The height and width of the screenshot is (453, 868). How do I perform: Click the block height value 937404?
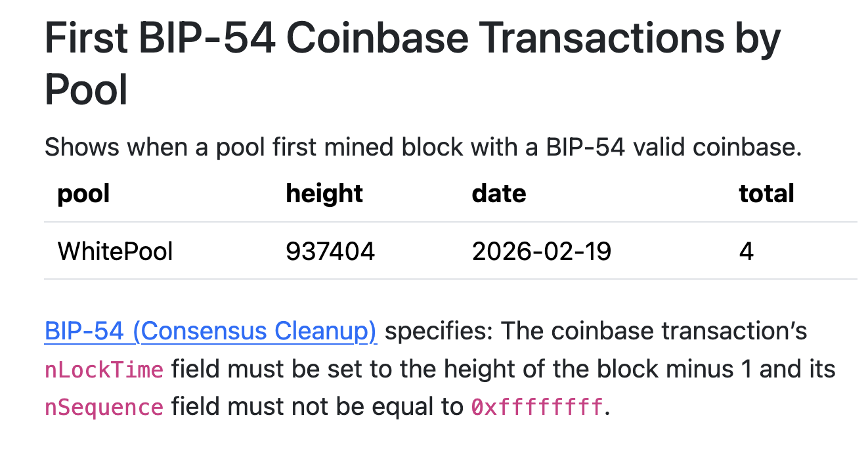coord(330,251)
